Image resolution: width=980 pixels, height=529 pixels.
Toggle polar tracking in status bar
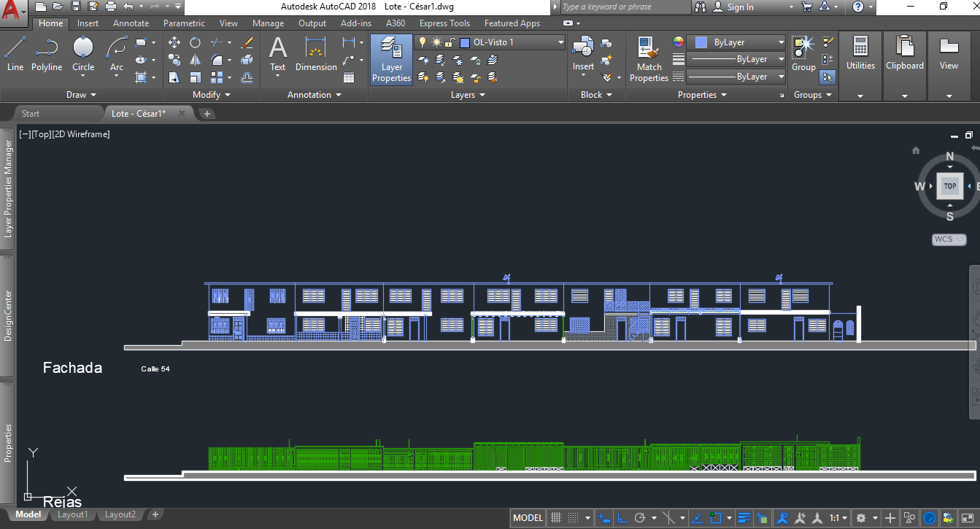coord(640,518)
